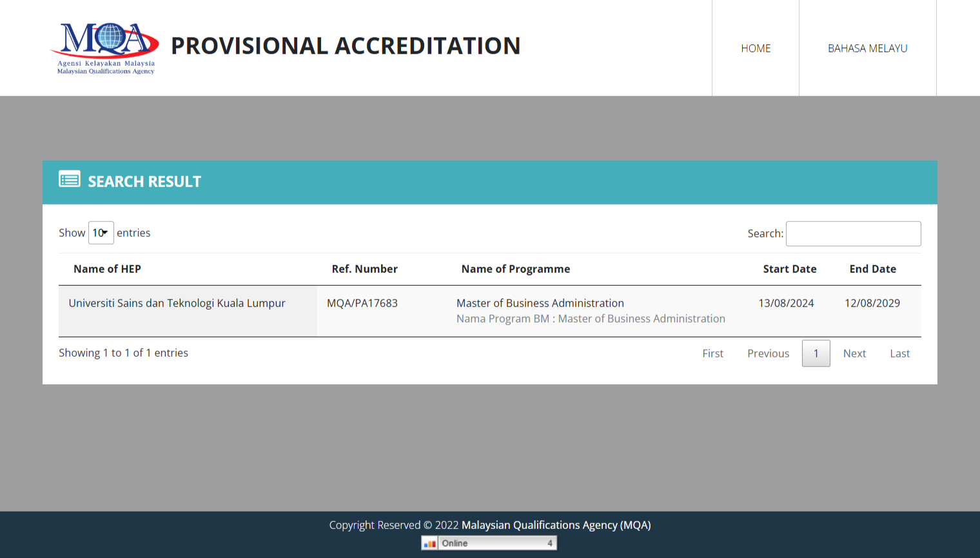Go to the Next page
This screenshot has height=558, width=980.
pos(854,354)
